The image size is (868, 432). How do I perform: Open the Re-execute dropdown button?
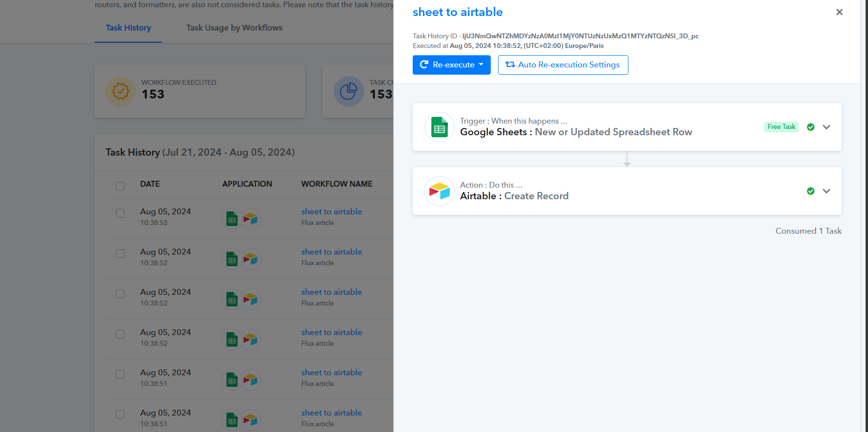[451, 65]
